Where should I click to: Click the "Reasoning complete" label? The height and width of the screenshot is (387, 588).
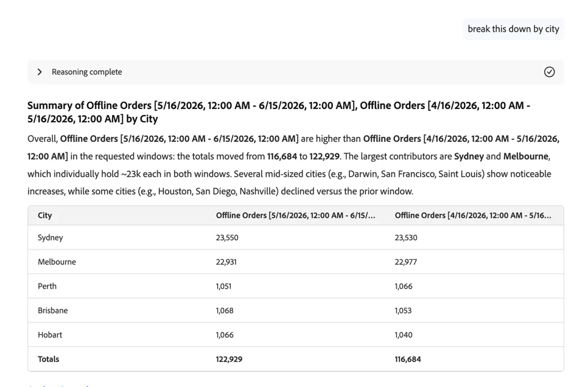(86, 72)
